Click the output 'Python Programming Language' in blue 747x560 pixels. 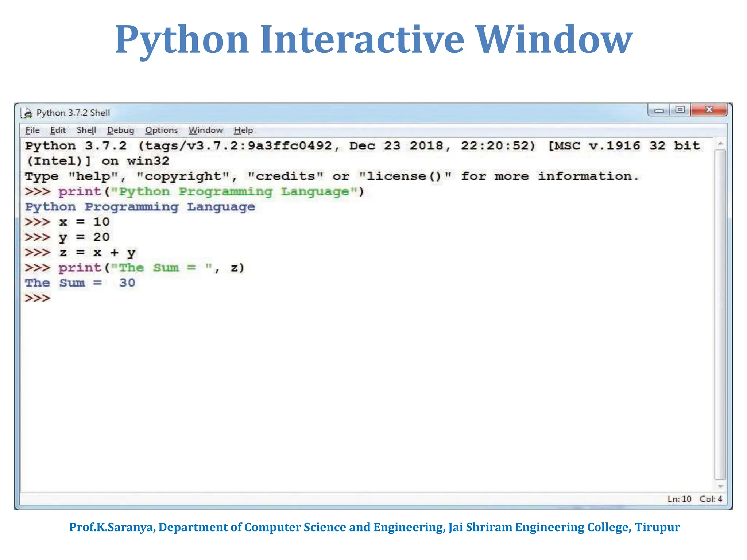point(140,207)
